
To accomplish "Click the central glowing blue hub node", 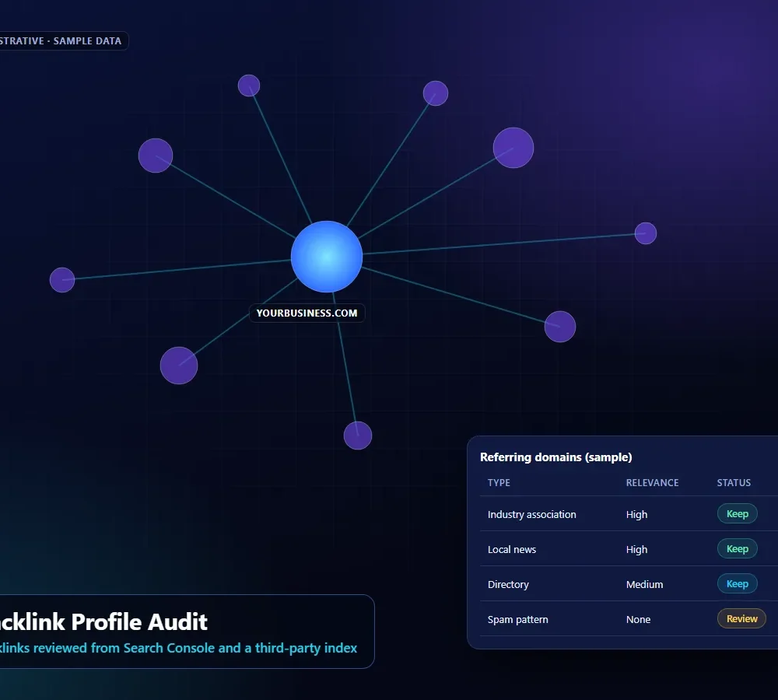I will click(327, 257).
